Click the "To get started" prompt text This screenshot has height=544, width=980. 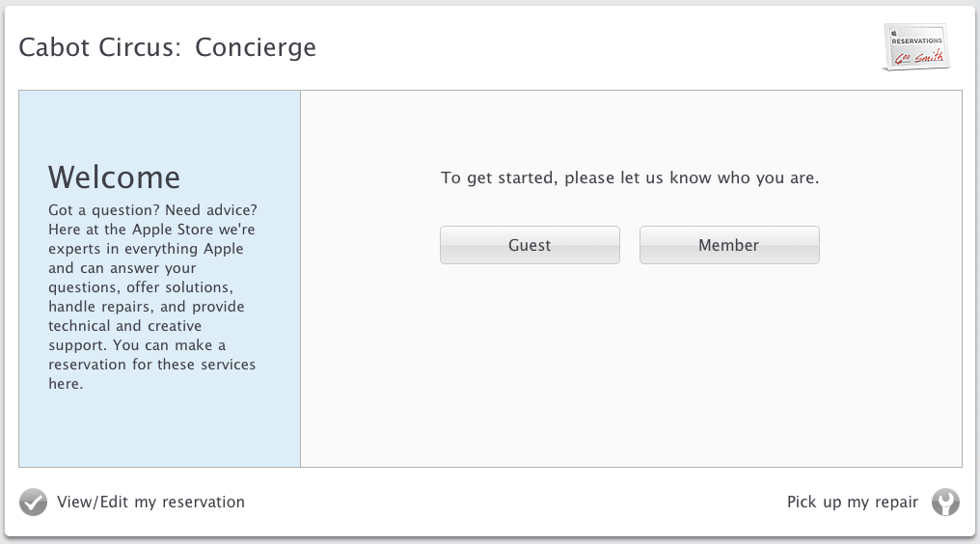coord(630,178)
